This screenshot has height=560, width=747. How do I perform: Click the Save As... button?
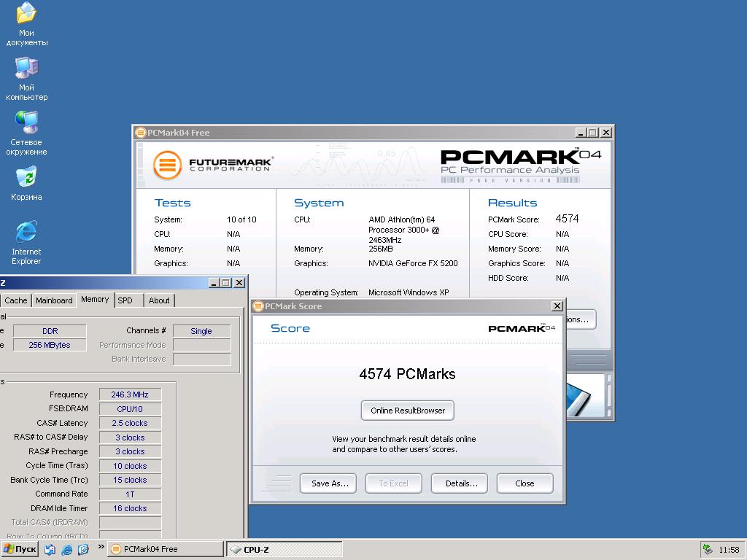pyautogui.click(x=328, y=483)
